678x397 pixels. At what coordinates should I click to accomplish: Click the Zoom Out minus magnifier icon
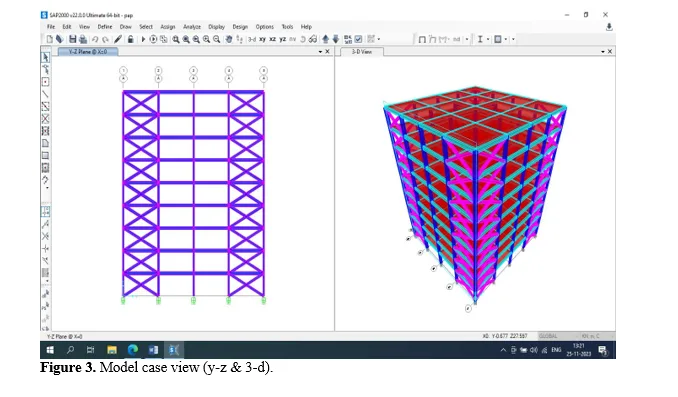click(x=217, y=39)
